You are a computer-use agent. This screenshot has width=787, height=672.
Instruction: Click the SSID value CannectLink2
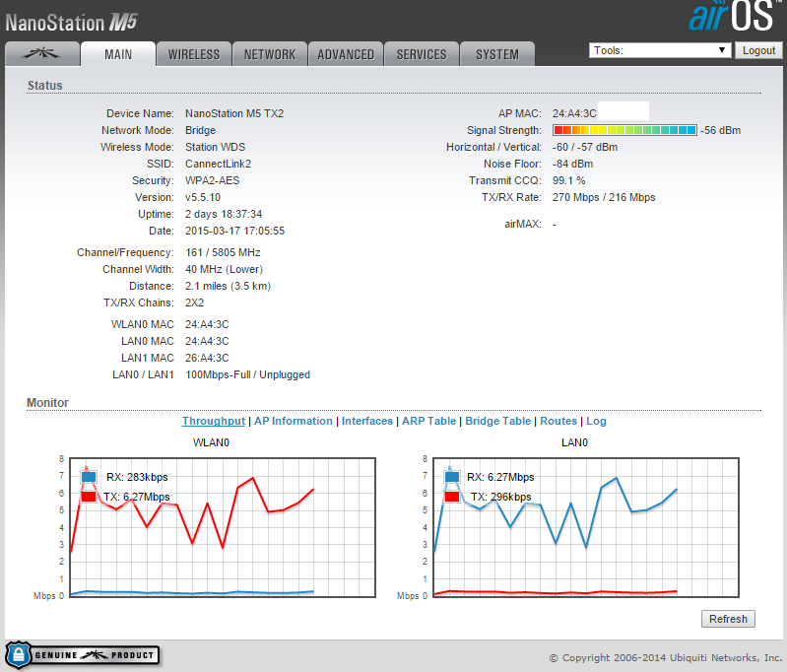[x=218, y=164]
